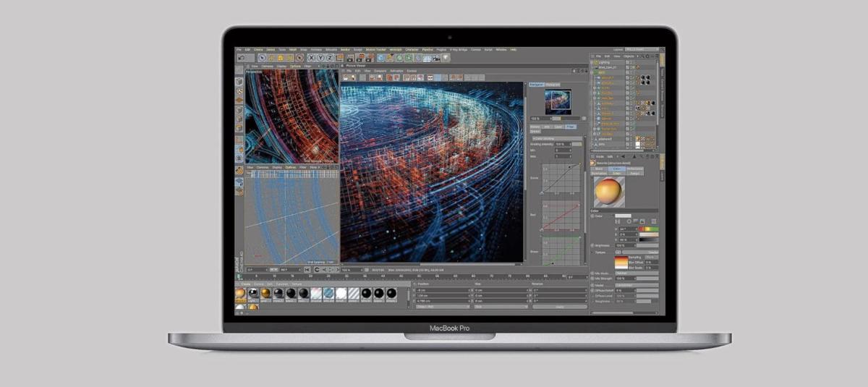
Task: Select the Scale tool in the toolbar
Action: (281, 58)
